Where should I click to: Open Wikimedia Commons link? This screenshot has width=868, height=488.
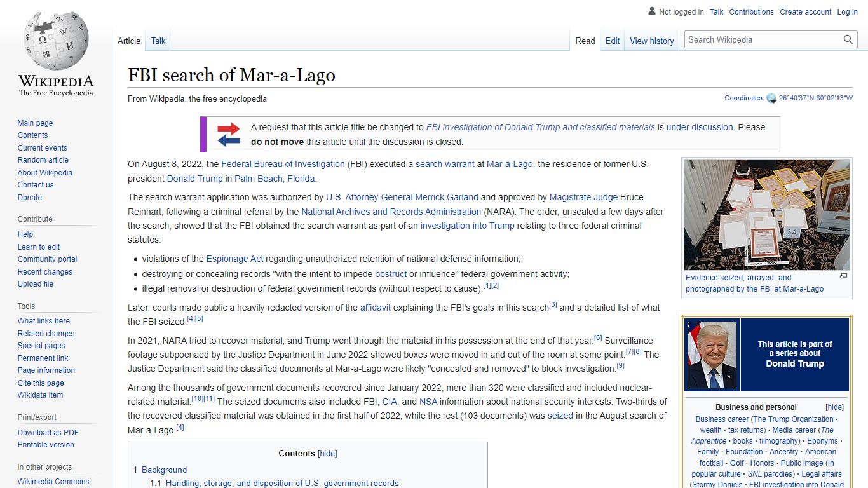53,482
